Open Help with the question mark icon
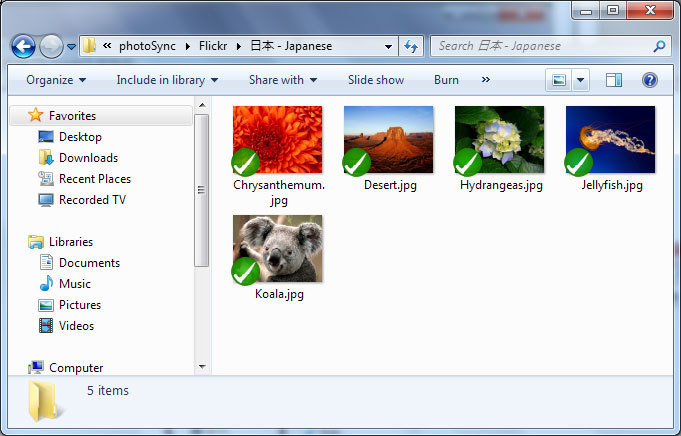Viewport: 681px width, 436px height. click(x=650, y=80)
